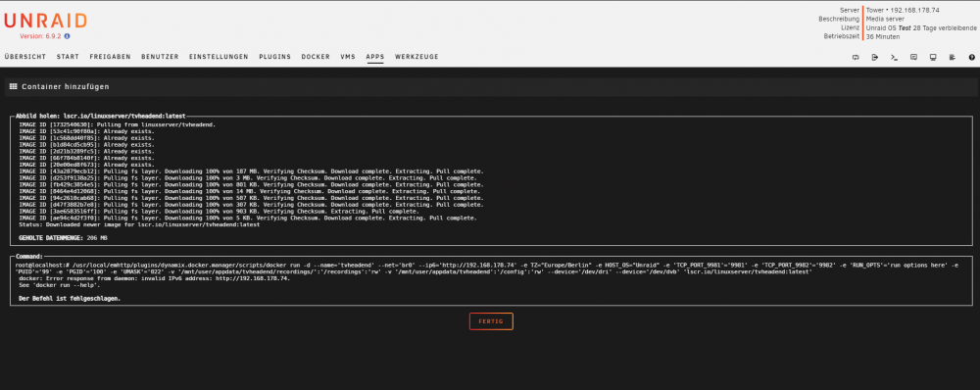Screen dimensions: 980x390
Task: Click the refresh/update icon in the top-right toolbar
Action: click(856, 57)
